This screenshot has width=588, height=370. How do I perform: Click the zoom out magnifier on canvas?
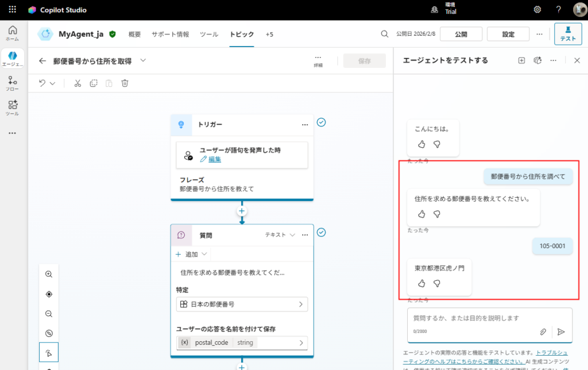point(49,314)
